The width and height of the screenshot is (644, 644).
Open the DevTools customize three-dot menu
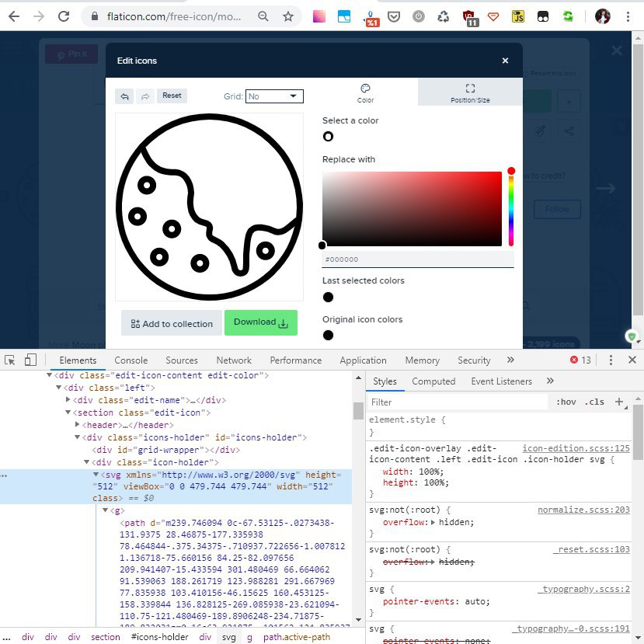611,360
